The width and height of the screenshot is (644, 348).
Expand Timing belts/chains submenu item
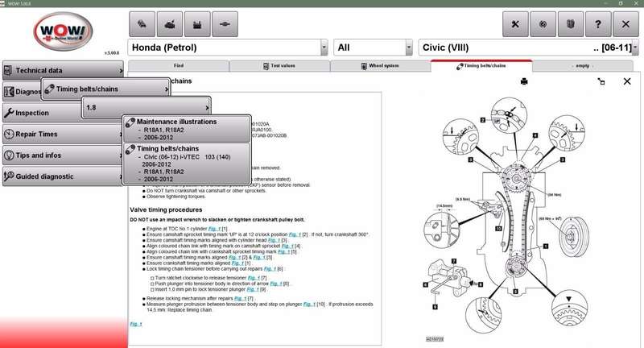(106, 89)
